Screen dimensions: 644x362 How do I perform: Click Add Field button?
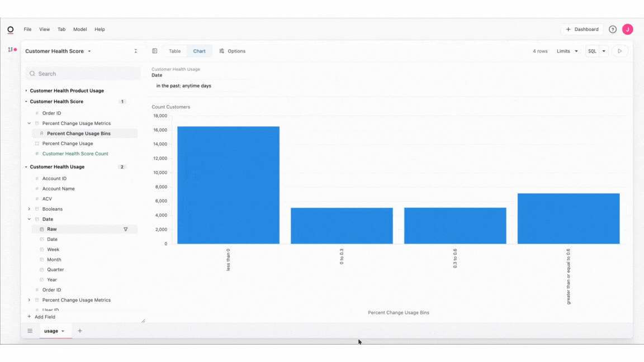point(41,317)
